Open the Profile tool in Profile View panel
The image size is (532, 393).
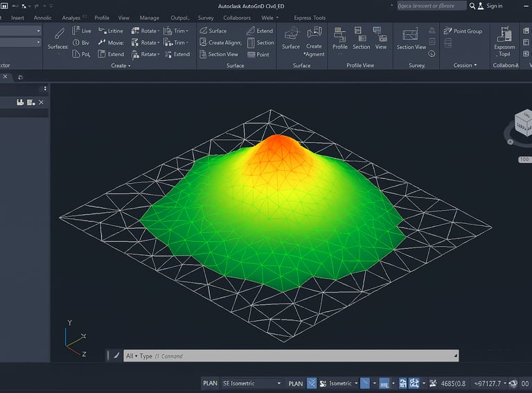(339, 34)
